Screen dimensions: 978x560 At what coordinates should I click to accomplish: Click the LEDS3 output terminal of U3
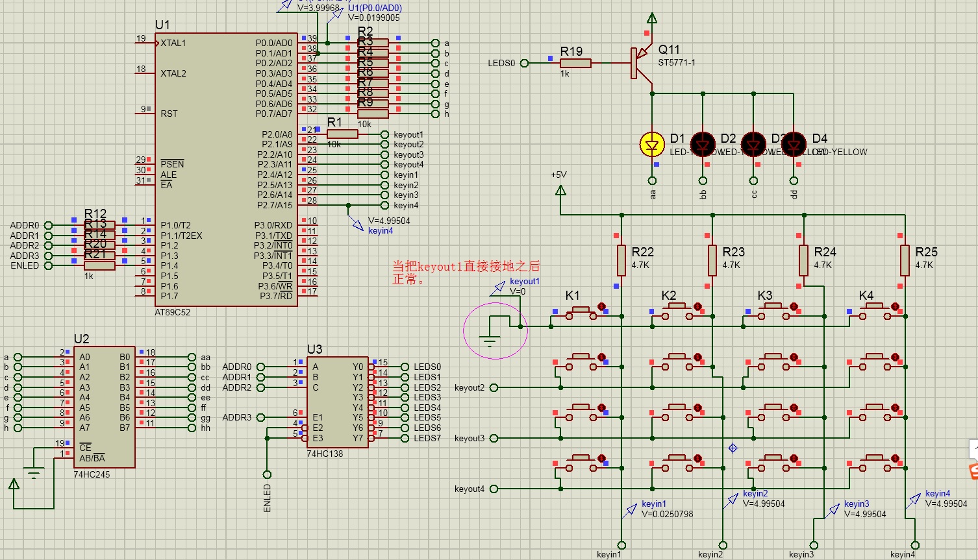[405, 397]
